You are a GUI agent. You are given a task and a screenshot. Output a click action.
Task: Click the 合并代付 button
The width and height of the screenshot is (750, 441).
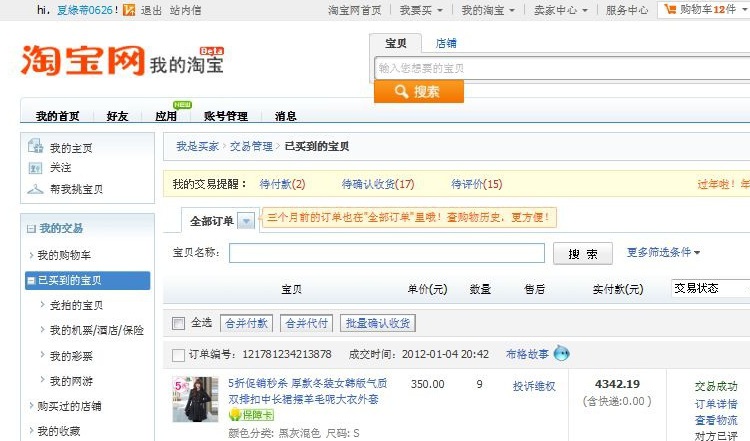(x=307, y=323)
